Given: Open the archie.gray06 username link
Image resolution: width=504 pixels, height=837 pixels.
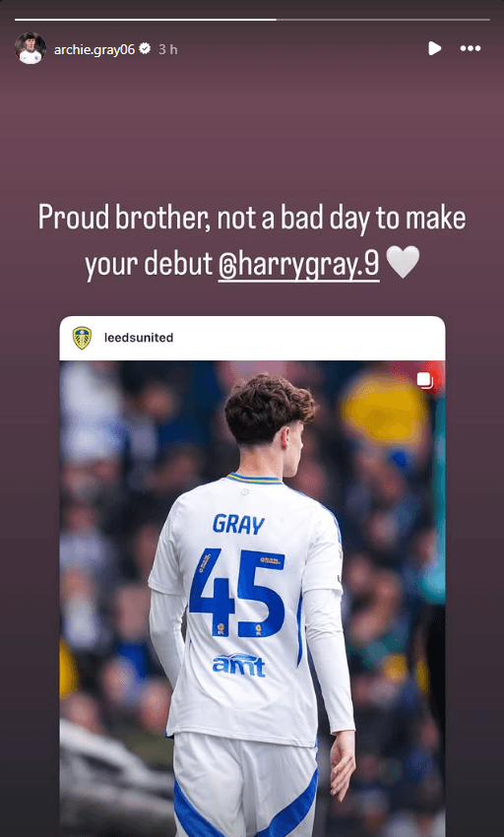Looking at the screenshot, I should point(94,49).
